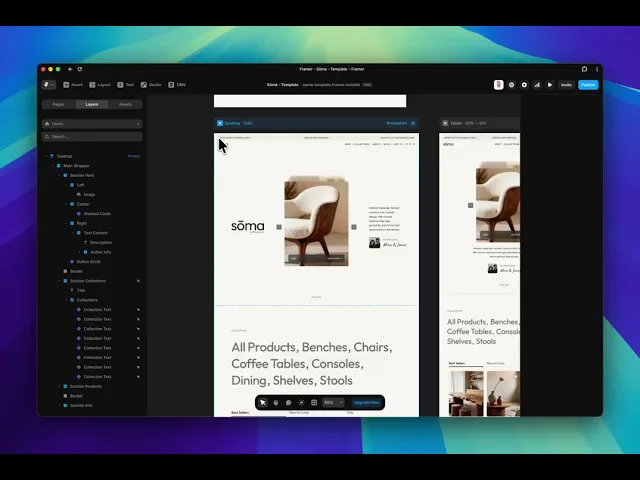Screen dimensions: 640x480
Task: Select the cursor tool in bottom toolbar
Action: coord(263,403)
